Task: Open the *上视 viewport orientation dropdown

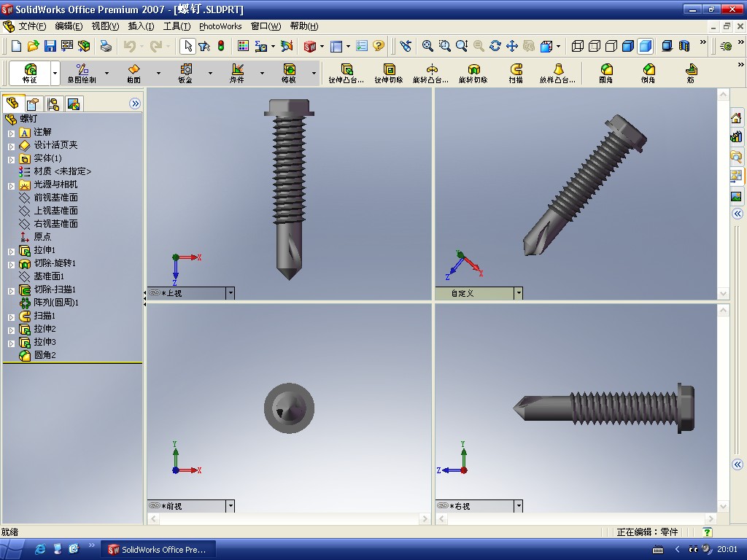Action: point(230,293)
